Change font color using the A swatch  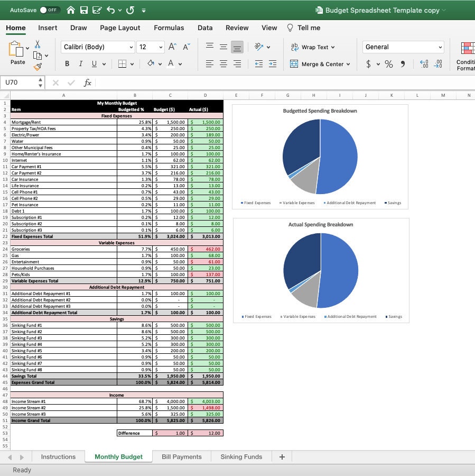tap(170, 63)
